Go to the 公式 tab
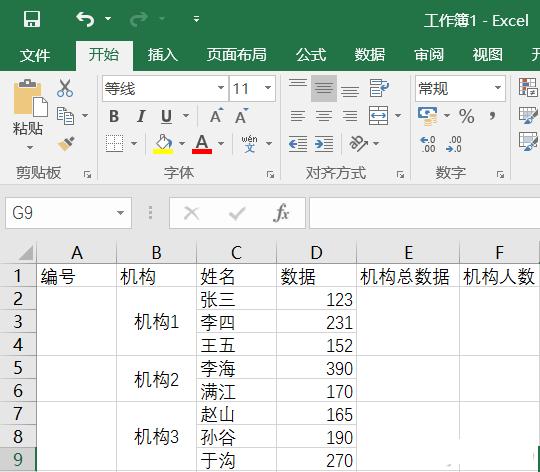The width and height of the screenshot is (540, 472). (311, 55)
